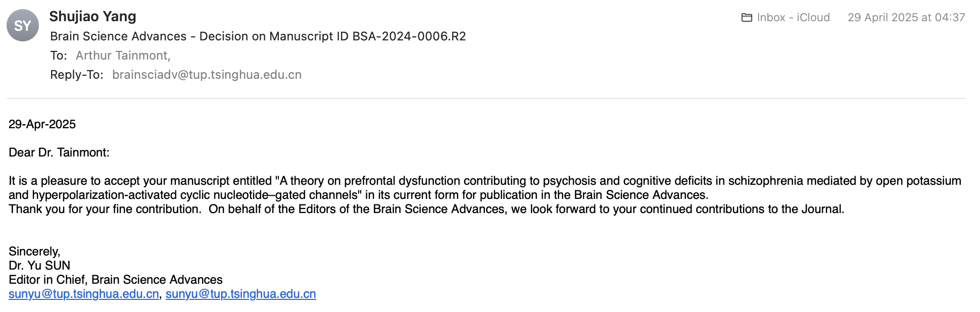This screenshot has height=312, width=980.
Task: Click the Sincerely closing line
Action: click(34, 251)
